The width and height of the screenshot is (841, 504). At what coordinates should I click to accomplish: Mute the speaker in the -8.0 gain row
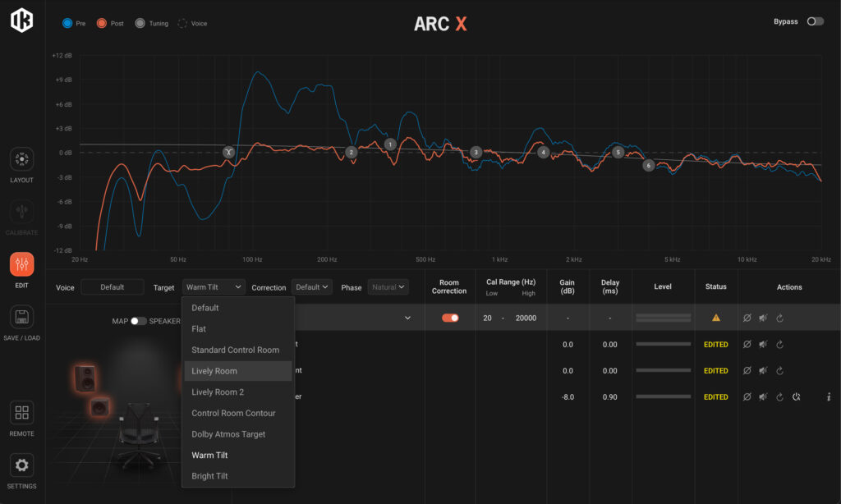coord(763,397)
